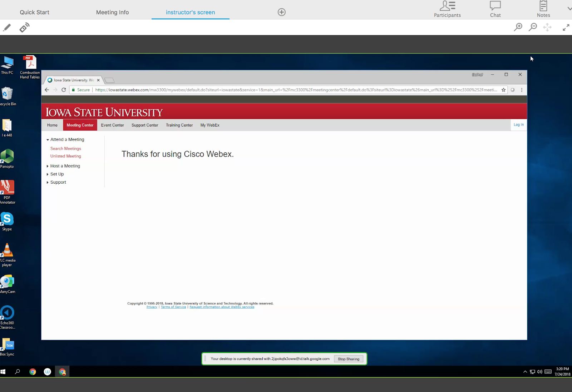Viewport: 572px width, 392px height.
Task: Select the annotation pencil tool
Action: (x=7, y=28)
